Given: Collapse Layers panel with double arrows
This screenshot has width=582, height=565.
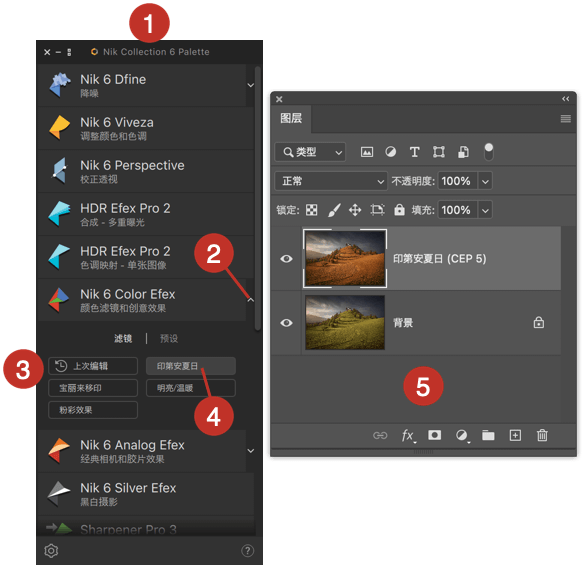Looking at the screenshot, I should click(x=565, y=99).
